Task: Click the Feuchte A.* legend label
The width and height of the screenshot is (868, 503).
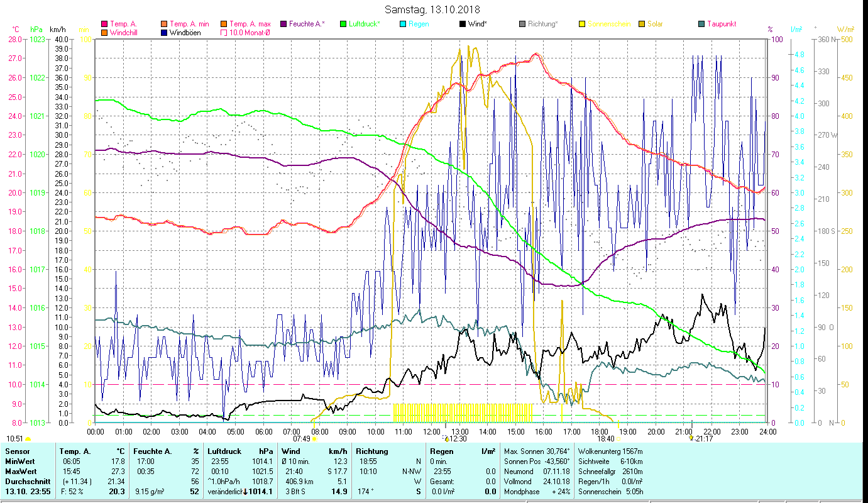Action: click(307, 25)
